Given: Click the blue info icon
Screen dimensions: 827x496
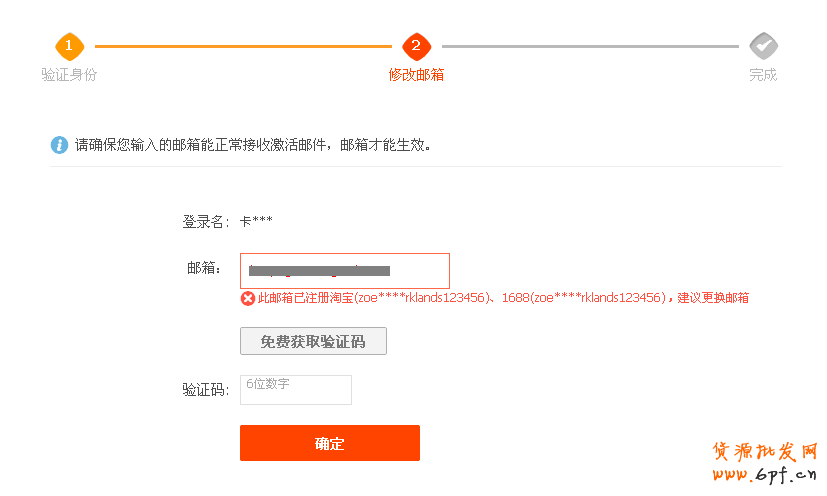Looking at the screenshot, I should click(x=59, y=145).
